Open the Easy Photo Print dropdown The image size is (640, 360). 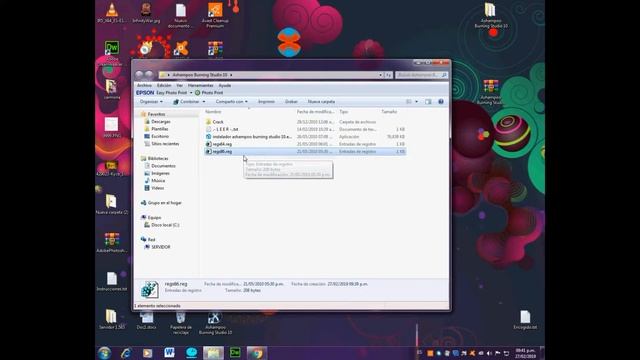click(191, 93)
